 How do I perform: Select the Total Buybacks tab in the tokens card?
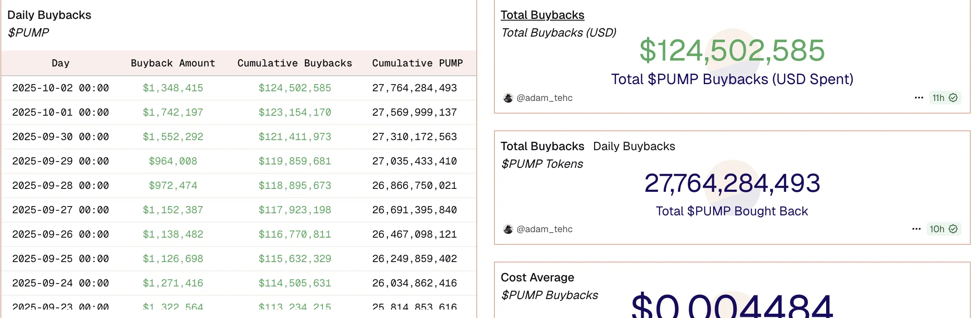click(542, 146)
